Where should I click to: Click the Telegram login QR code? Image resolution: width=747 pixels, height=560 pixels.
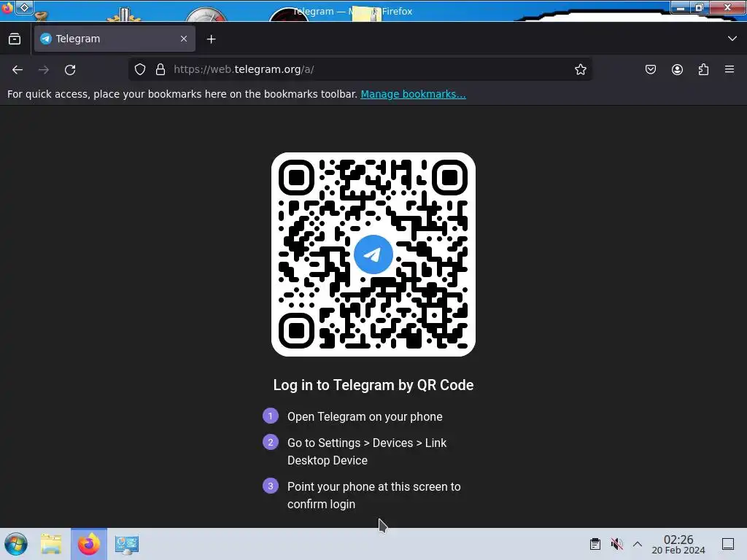click(373, 254)
